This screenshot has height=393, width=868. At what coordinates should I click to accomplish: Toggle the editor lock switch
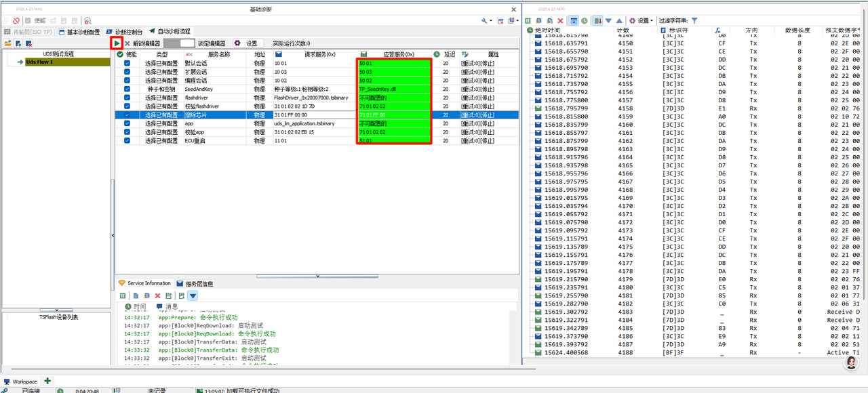179,43
